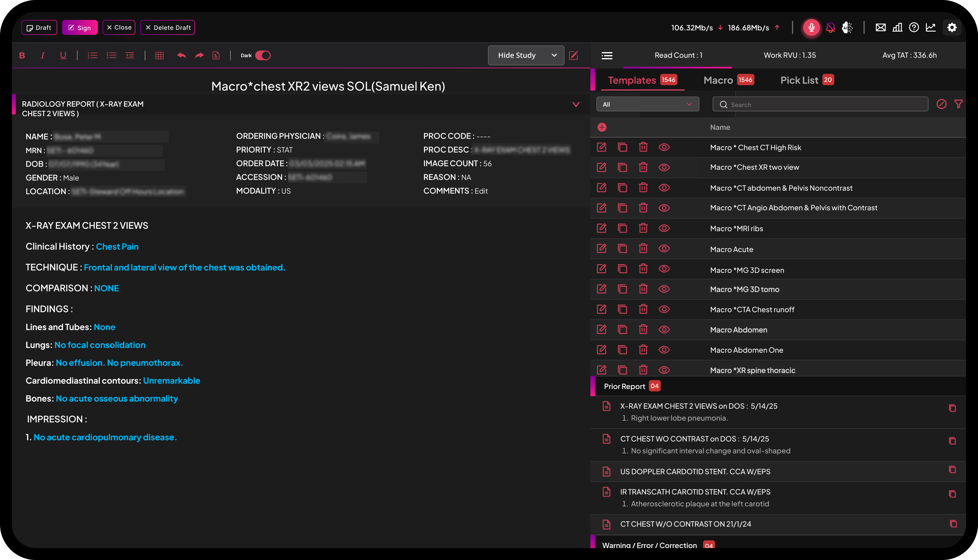Expand the All category filter dropdown

point(647,104)
